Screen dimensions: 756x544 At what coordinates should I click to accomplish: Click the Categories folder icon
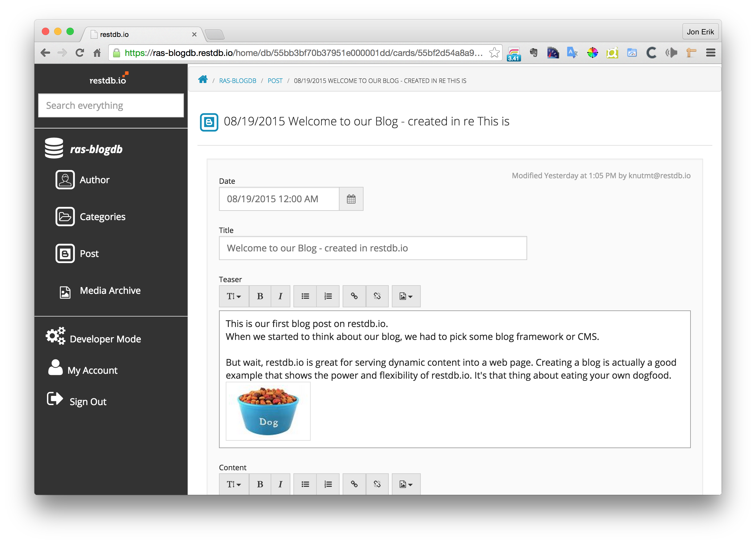pos(65,217)
